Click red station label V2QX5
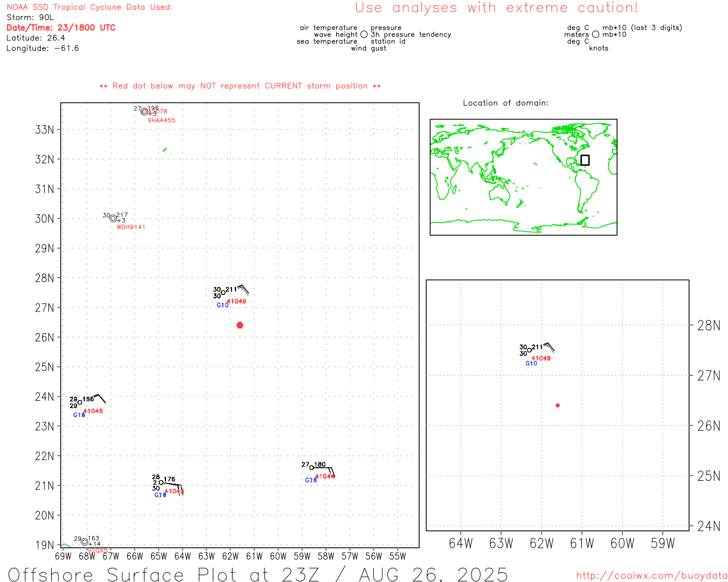The width and height of the screenshot is (728, 582). click(98, 551)
